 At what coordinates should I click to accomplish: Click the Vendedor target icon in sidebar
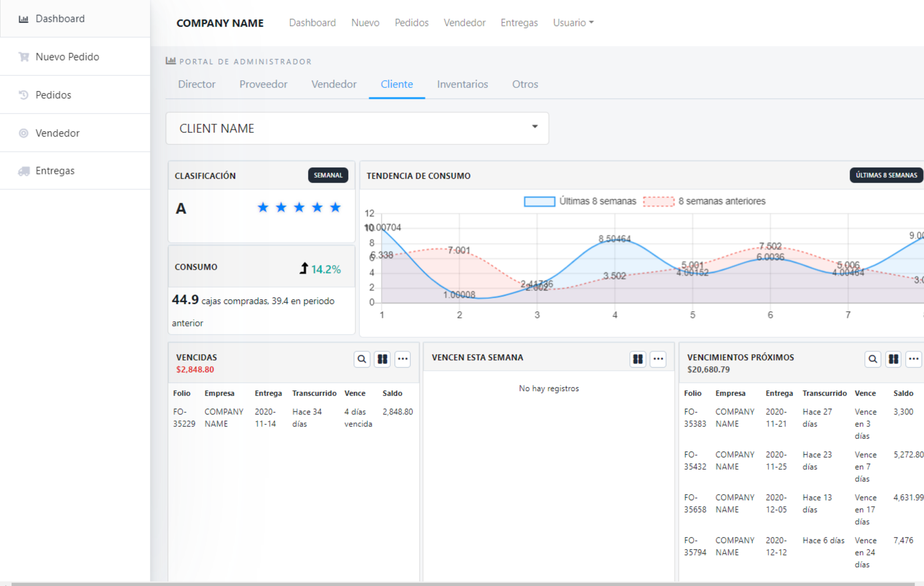point(23,133)
